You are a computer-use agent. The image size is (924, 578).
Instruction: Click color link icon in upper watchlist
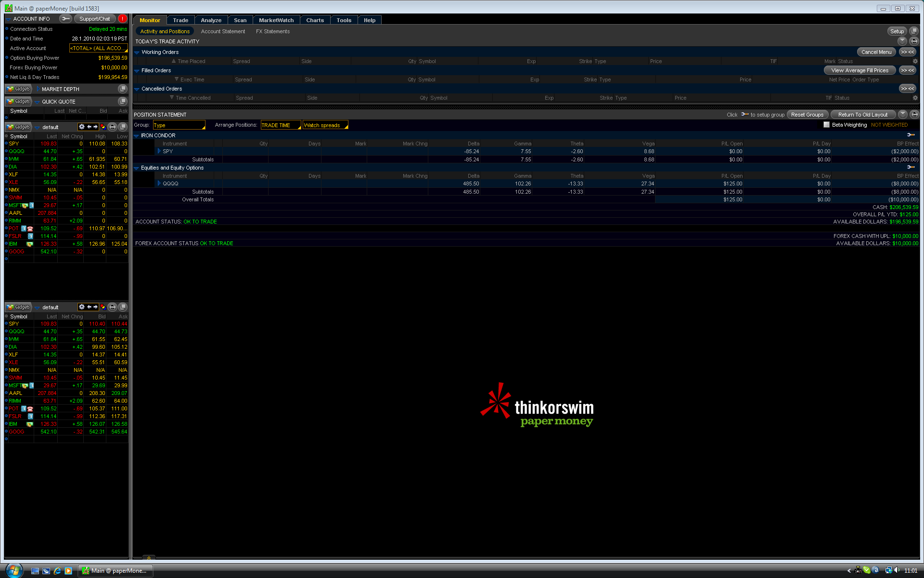tap(103, 127)
